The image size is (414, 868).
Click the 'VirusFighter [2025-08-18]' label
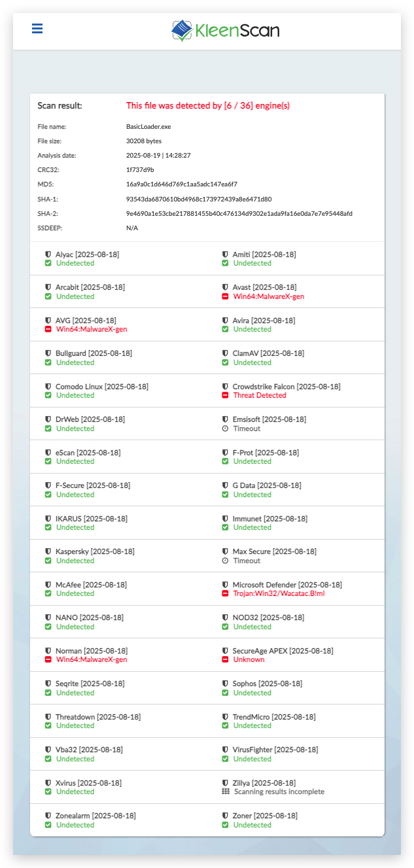(275, 750)
